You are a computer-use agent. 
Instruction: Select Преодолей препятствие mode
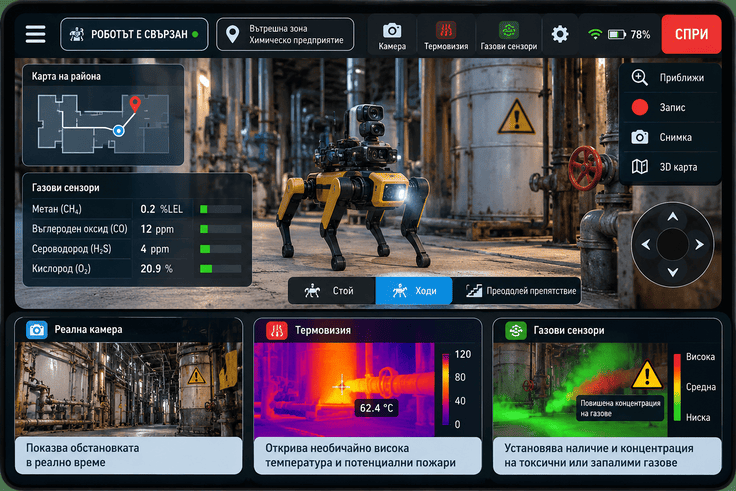[x=517, y=291]
